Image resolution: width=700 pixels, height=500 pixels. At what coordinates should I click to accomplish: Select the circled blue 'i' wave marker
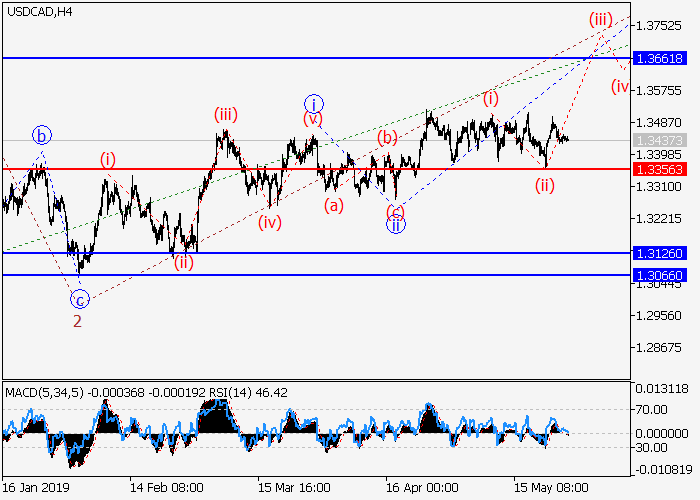click(314, 103)
